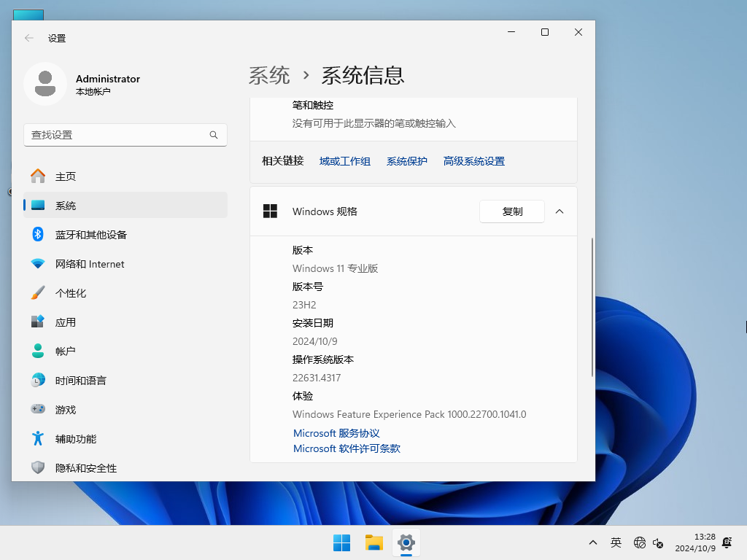Click 复制 to copy Windows specifications
This screenshot has width=747, height=560.
tap(511, 211)
